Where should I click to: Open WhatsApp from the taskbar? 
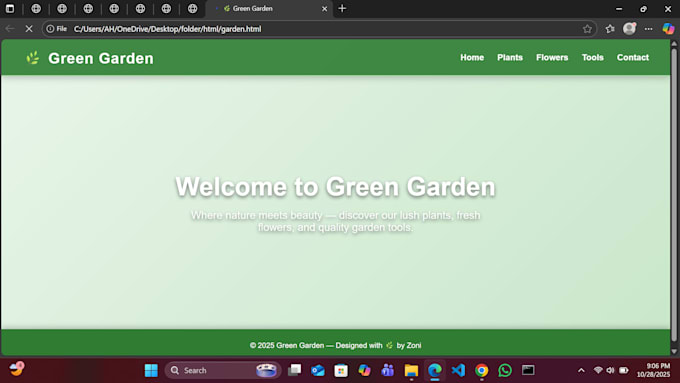505,370
